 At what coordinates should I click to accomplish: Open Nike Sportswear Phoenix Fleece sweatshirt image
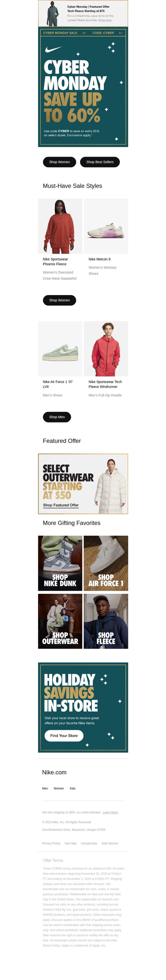60,226
